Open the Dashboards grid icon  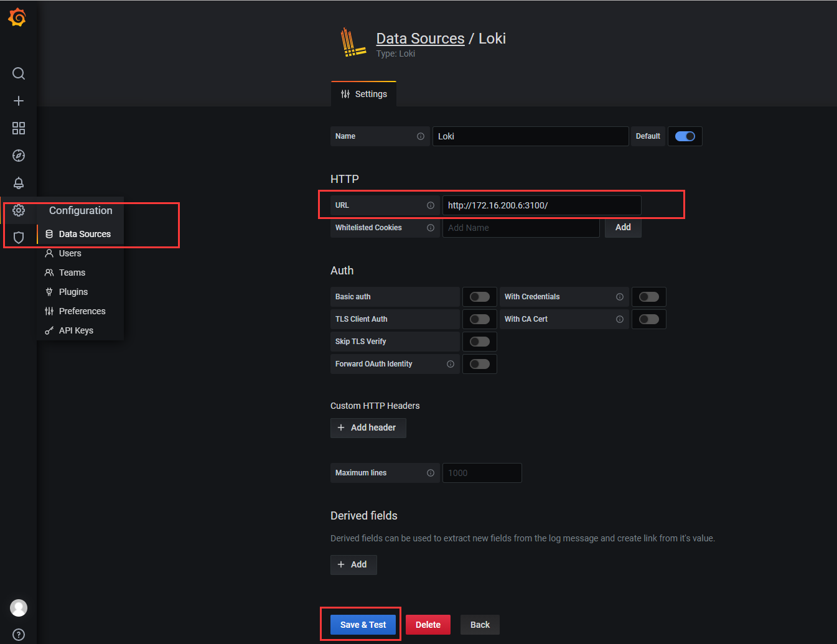coord(19,128)
